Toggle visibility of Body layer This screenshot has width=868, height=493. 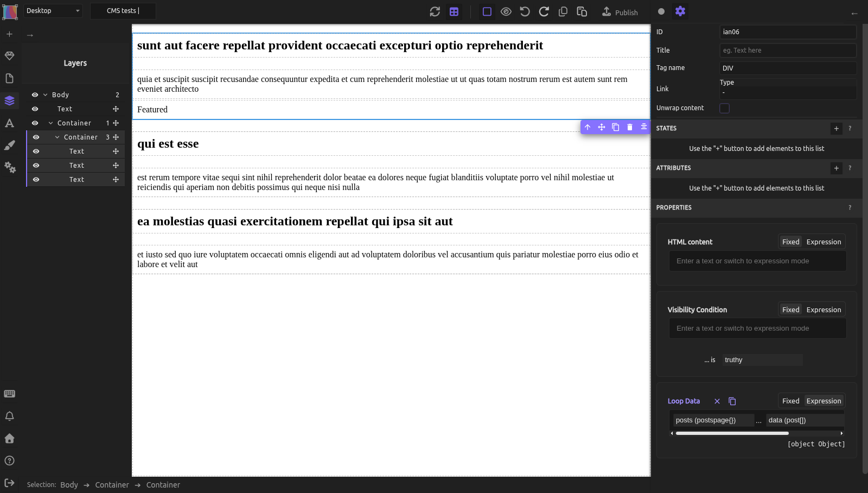pyautogui.click(x=35, y=94)
